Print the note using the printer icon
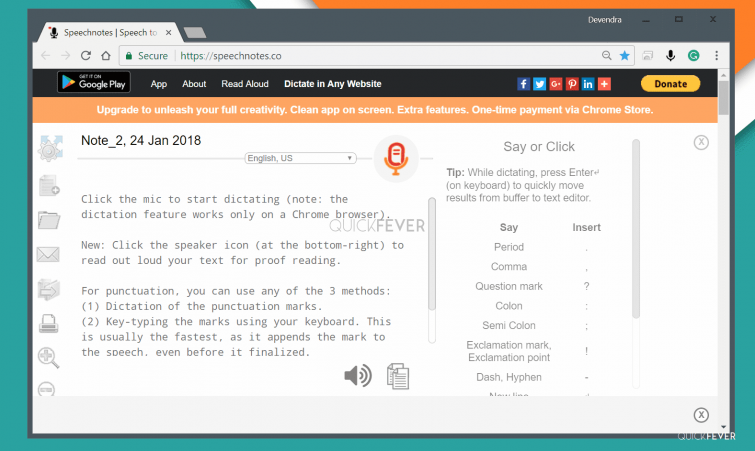The width and height of the screenshot is (755, 451). (49, 323)
